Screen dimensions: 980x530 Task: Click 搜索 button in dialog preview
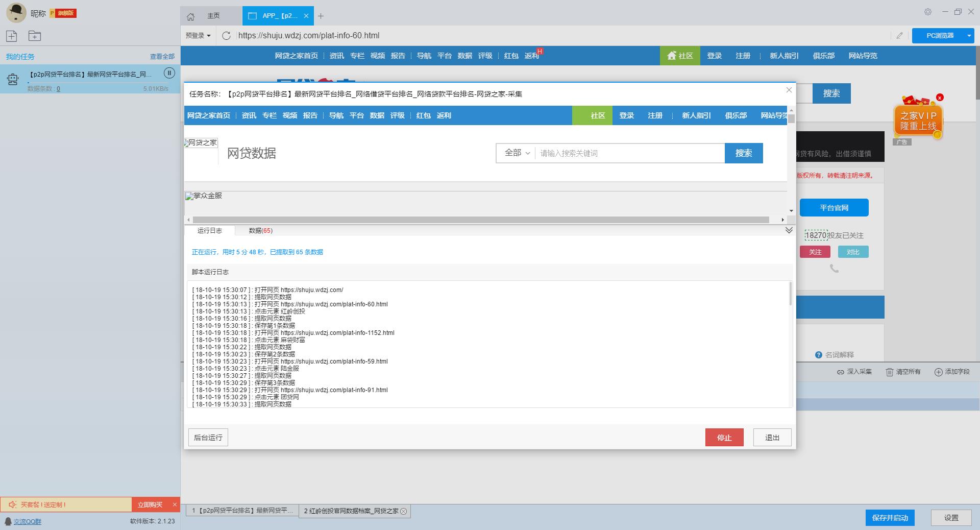pos(744,153)
